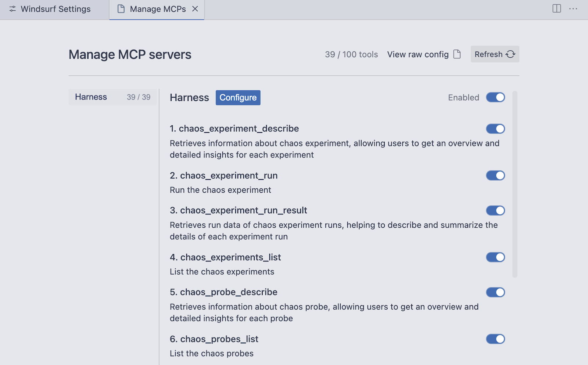Open View raw config
588x365 pixels.
[424, 54]
